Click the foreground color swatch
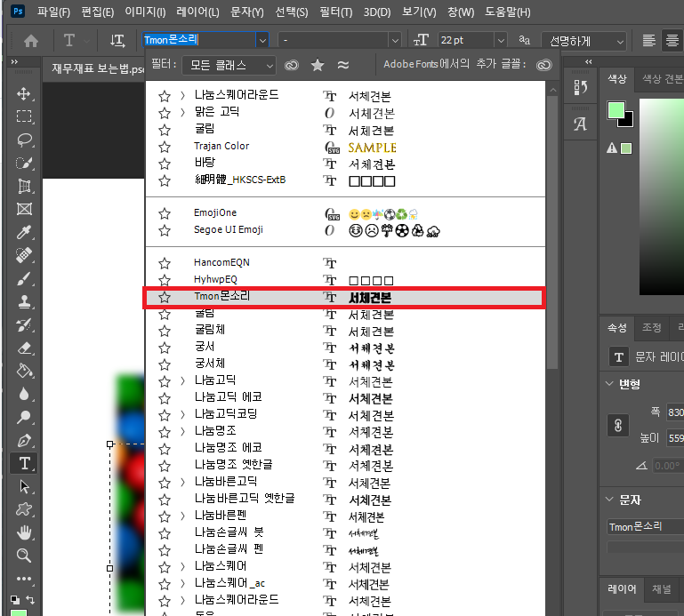The height and width of the screenshot is (616, 684). coord(616,110)
